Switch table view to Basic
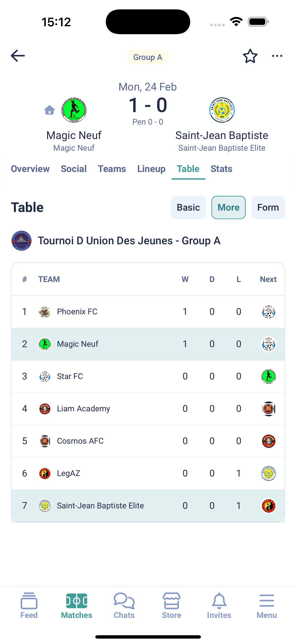Image resolution: width=296 pixels, height=644 pixels. click(x=188, y=207)
